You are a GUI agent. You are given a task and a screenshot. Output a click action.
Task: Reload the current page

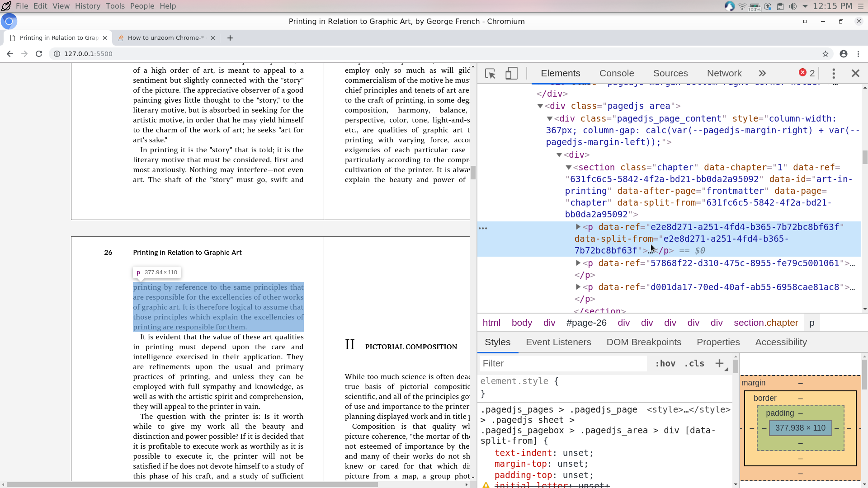pos(39,54)
